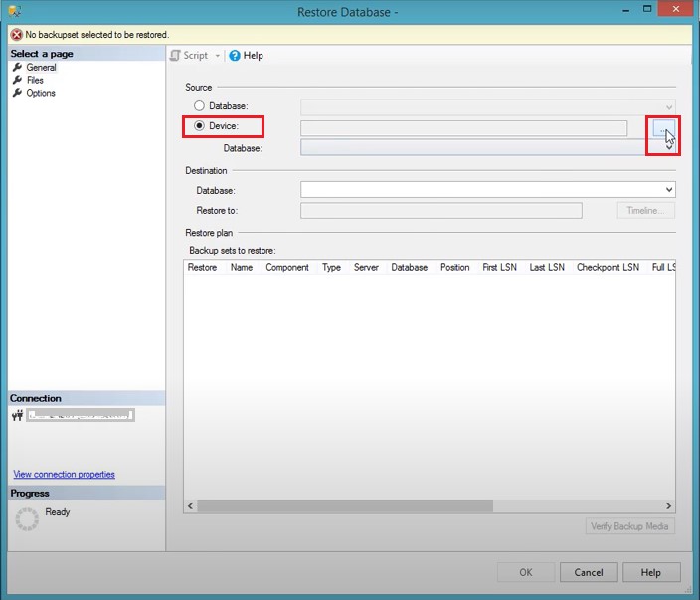Expand the Destination Database combo box
This screenshot has width=700, height=600.
click(x=669, y=190)
